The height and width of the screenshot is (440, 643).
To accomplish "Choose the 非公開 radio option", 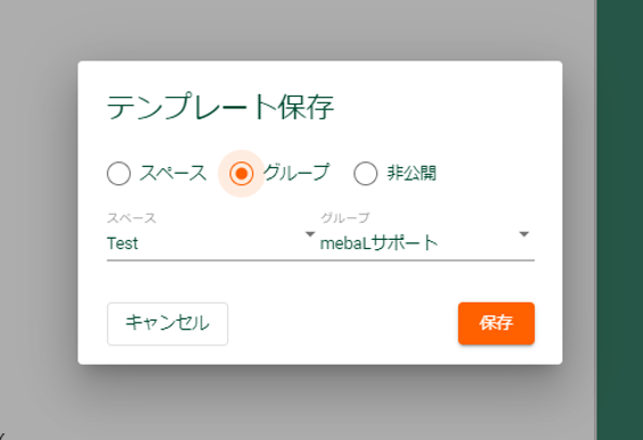I will 366,173.
